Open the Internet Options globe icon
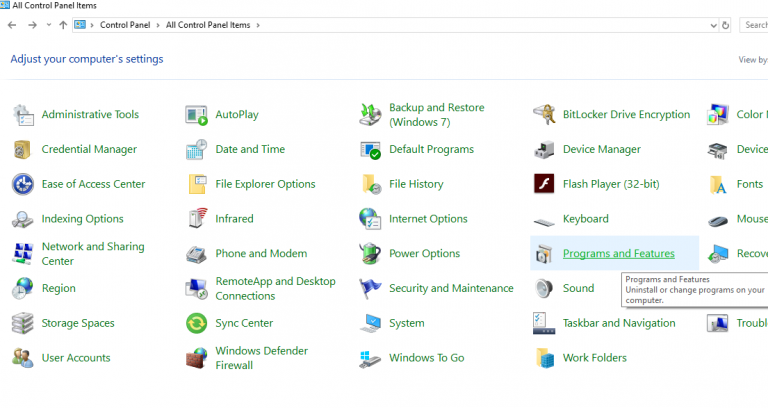Image resolution: width=768 pixels, height=408 pixels. coord(370,219)
